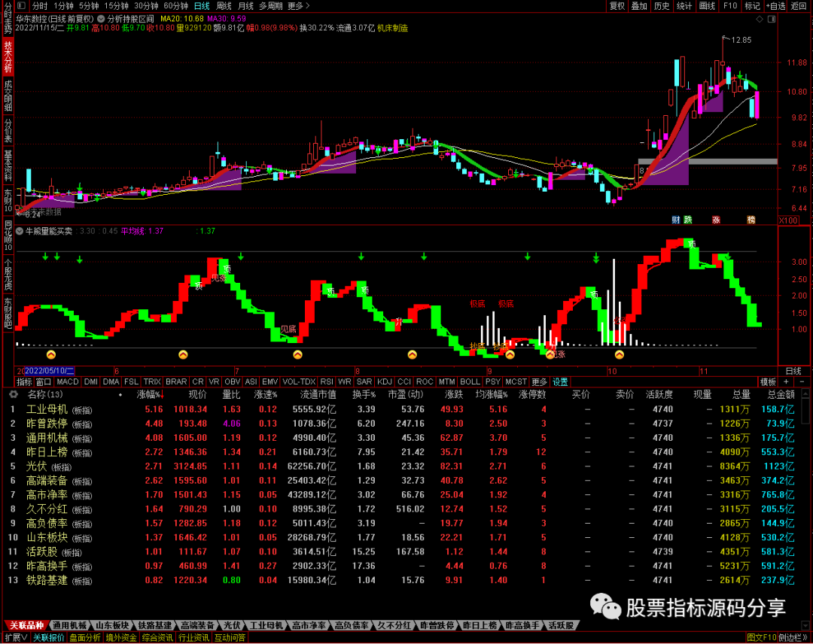Screen dimensions: 813x644
Task: Expand 更多 indicators list
Action: click(539, 382)
